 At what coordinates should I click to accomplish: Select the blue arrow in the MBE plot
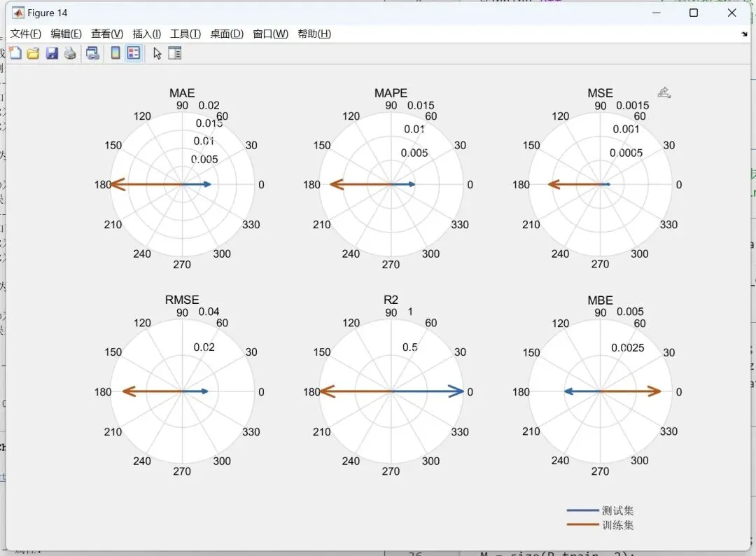(x=582, y=391)
